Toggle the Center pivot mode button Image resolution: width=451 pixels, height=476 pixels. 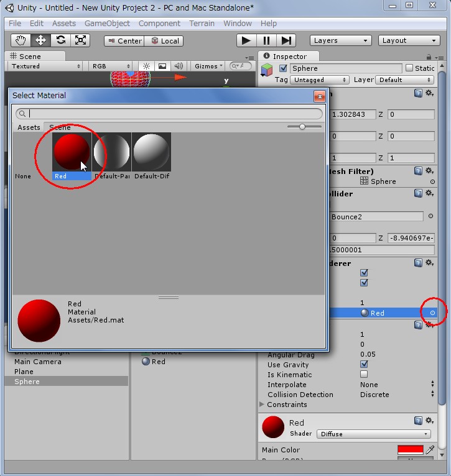click(124, 41)
